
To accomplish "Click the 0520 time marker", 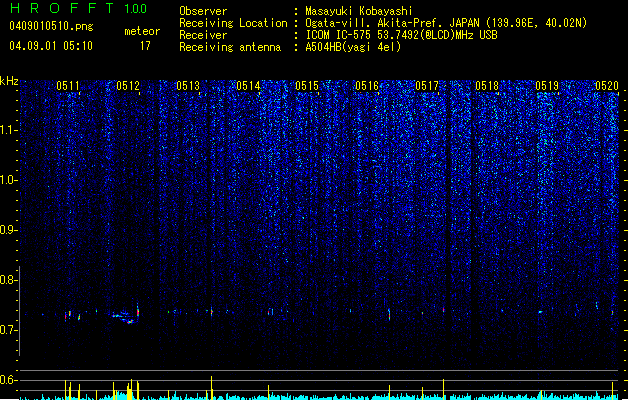I will pyautogui.click(x=607, y=86).
